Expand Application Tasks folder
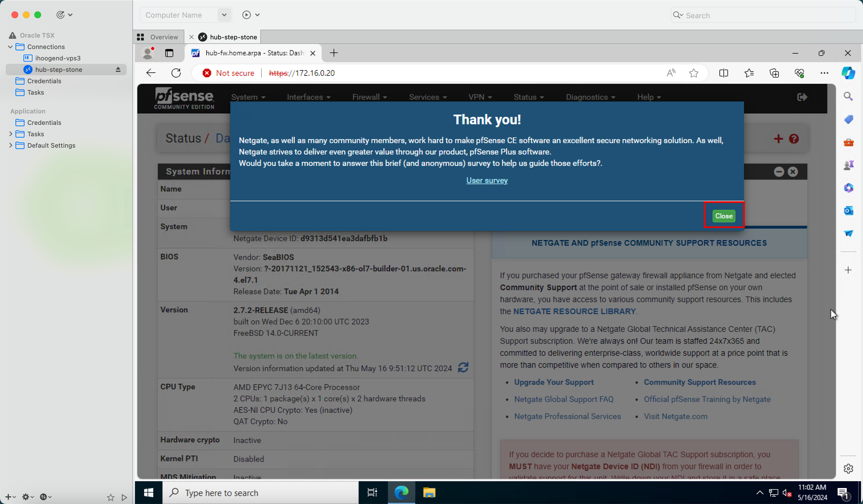Viewport: 863px width, 504px height. [10, 134]
